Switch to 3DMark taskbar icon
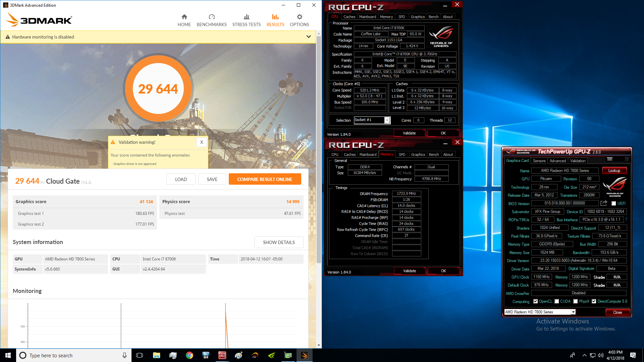The height and width of the screenshot is (362, 644). point(305,355)
